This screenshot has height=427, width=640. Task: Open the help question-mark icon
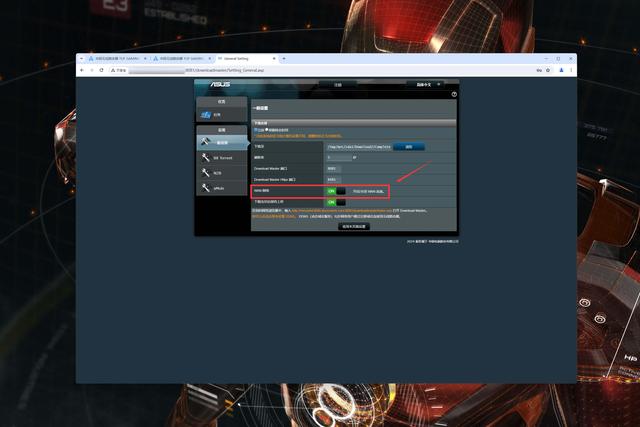click(454, 94)
